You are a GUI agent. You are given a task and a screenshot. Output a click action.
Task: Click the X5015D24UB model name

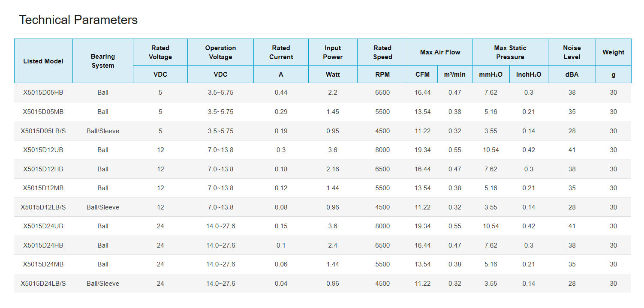point(43,226)
